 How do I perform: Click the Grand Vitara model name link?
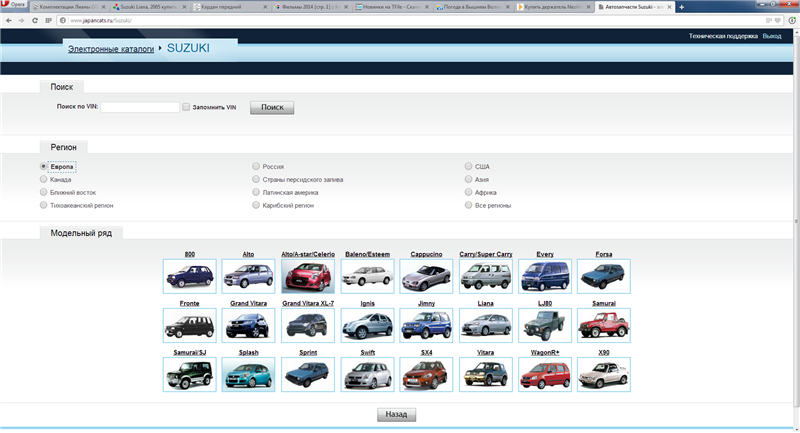tap(248, 303)
